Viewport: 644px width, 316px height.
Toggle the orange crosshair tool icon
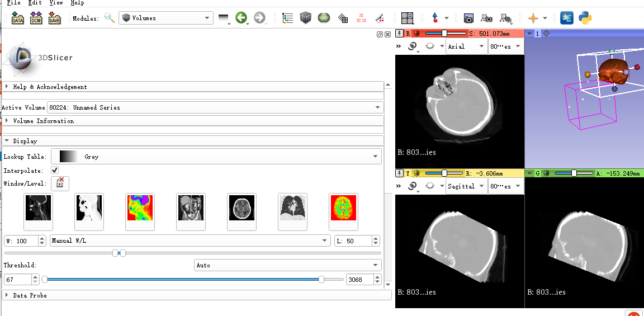click(x=533, y=18)
